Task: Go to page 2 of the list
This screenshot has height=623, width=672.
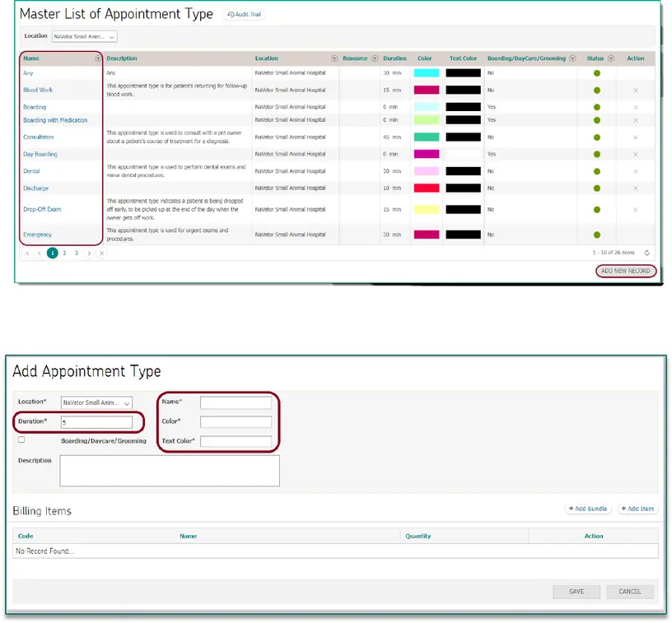Action: (64, 253)
